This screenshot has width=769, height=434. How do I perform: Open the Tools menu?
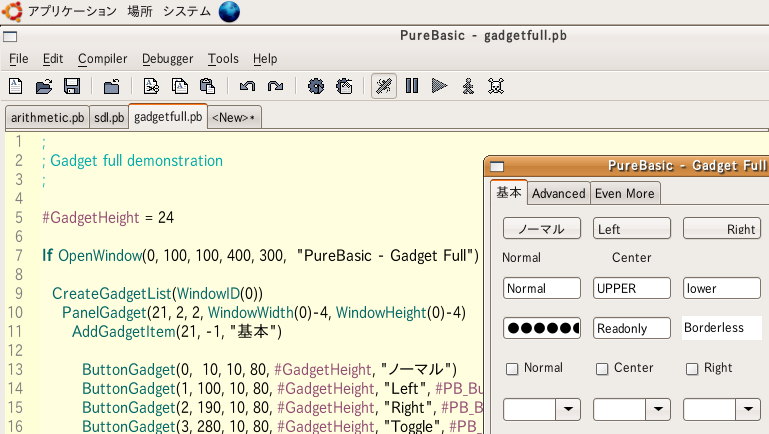(223, 59)
